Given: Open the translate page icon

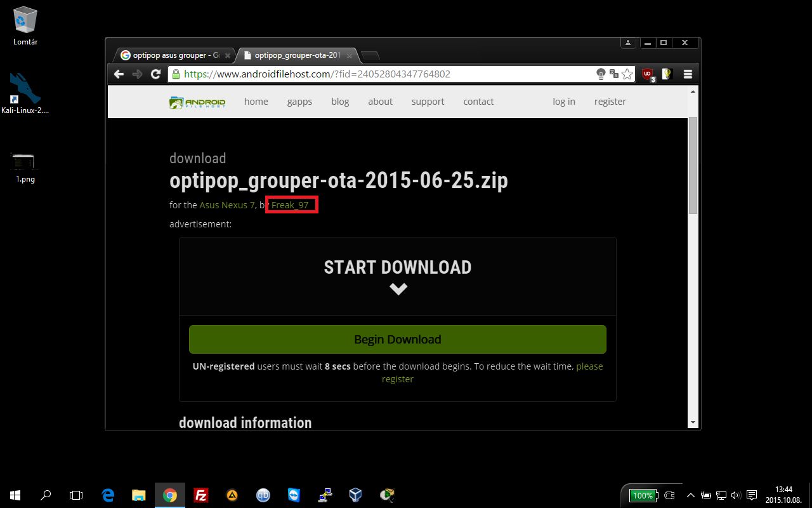Looking at the screenshot, I should [613, 74].
